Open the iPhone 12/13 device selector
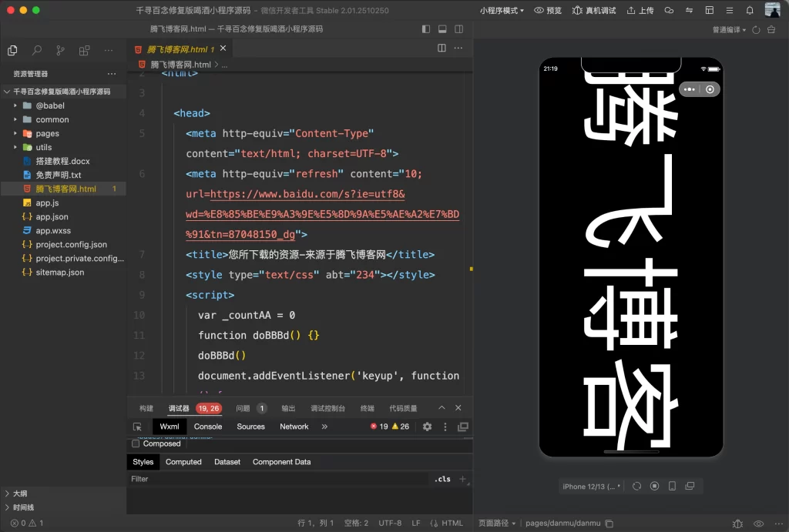The height and width of the screenshot is (532, 789). click(x=589, y=486)
